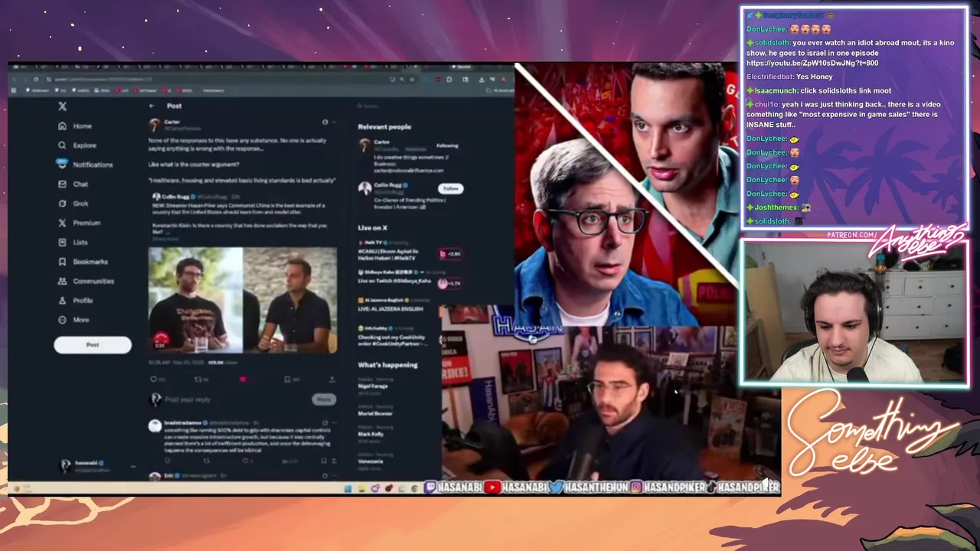Screen dimensions: 980x551
Task: Open the Lists icon in sidebar
Action: coord(63,242)
